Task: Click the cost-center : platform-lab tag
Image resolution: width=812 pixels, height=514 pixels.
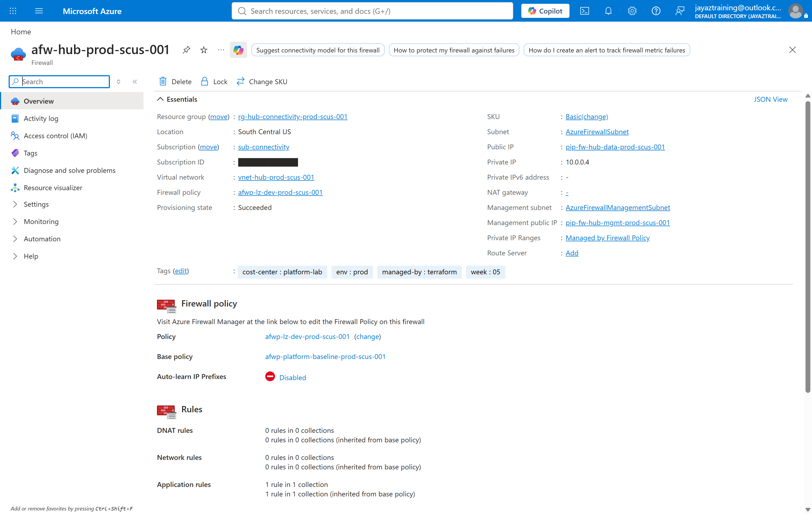Action: (282, 272)
